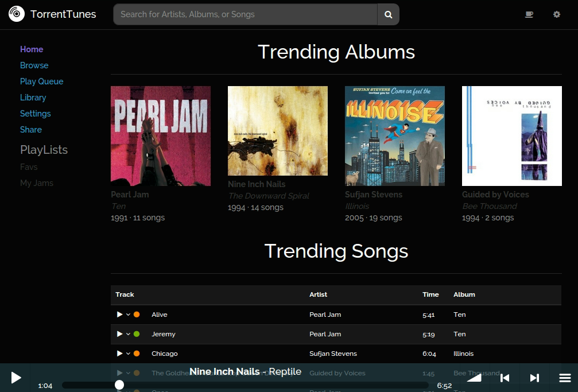Image resolution: width=578 pixels, height=392 pixels.
Task: Skip to previous track
Action: (505, 378)
